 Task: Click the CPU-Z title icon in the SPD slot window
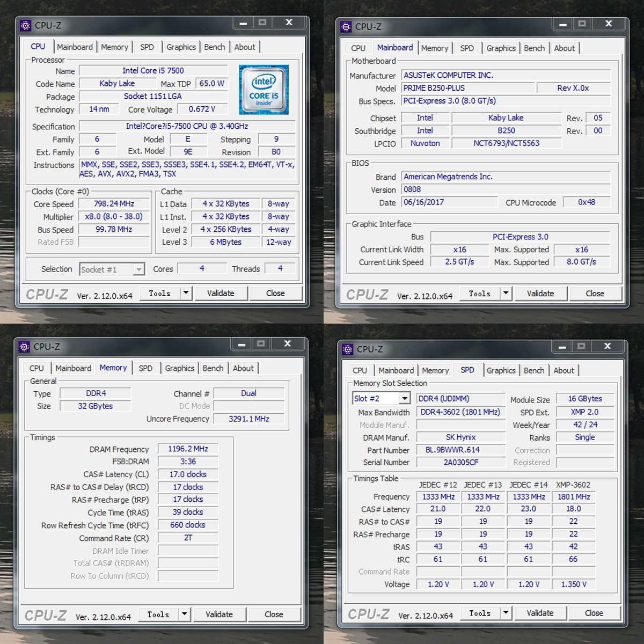pyautogui.click(x=347, y=349)
